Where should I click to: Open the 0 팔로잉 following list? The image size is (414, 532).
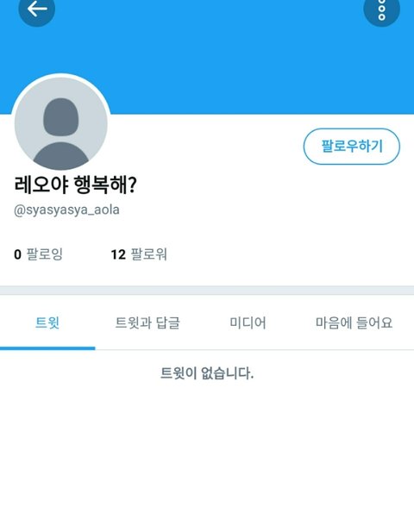pyautogui.click(x=38, y=254)
